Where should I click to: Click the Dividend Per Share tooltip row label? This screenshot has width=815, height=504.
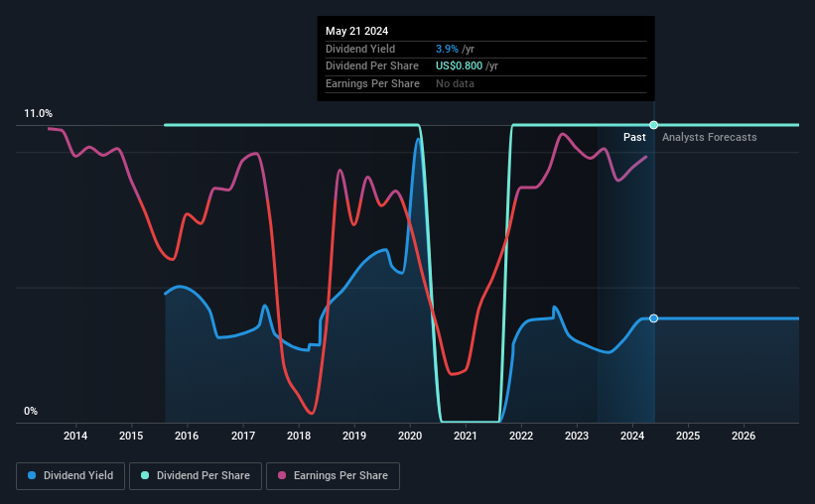pos(371,66)
